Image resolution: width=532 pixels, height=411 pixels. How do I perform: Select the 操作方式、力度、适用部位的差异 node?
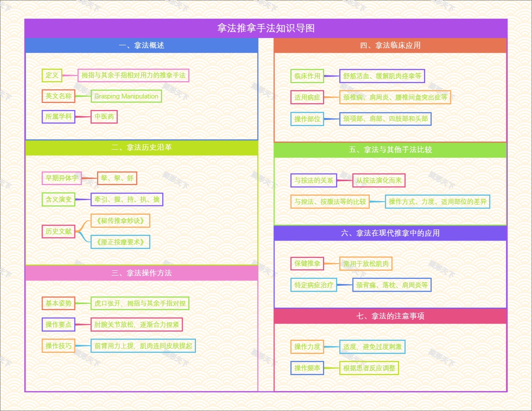(438, 202)
